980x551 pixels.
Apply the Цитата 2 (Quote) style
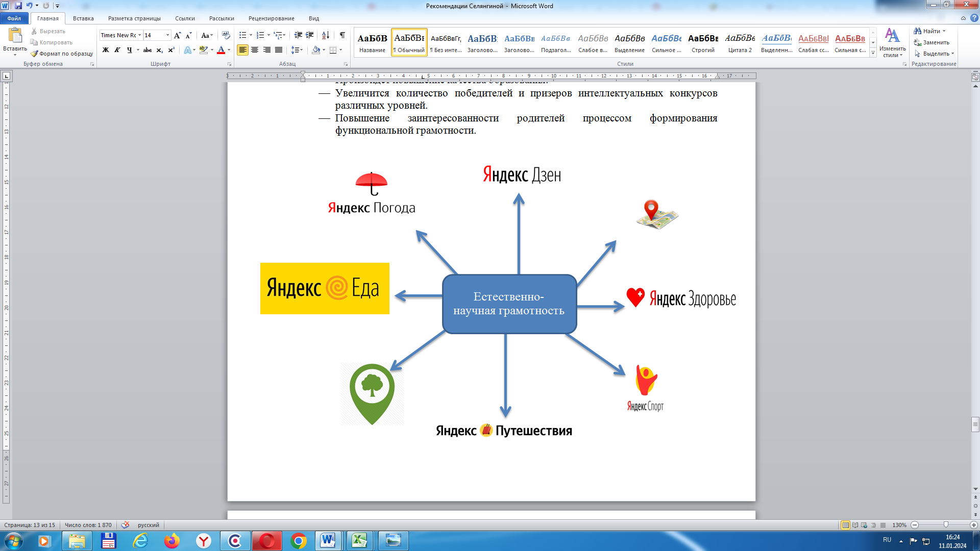pos(740,42)
